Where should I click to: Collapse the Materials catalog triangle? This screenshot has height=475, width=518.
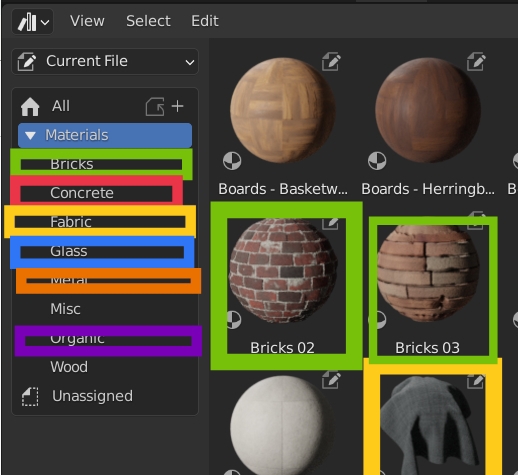[x=30, y=135]
